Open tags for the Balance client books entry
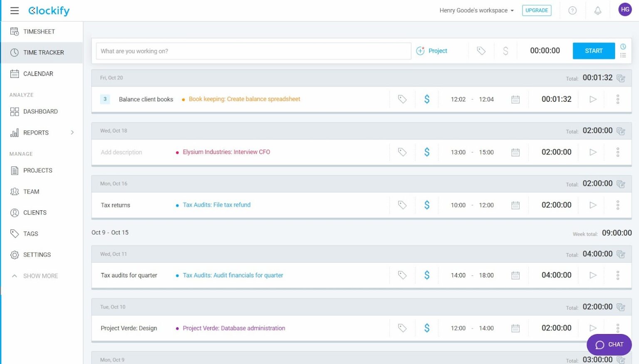 [401, 99]
